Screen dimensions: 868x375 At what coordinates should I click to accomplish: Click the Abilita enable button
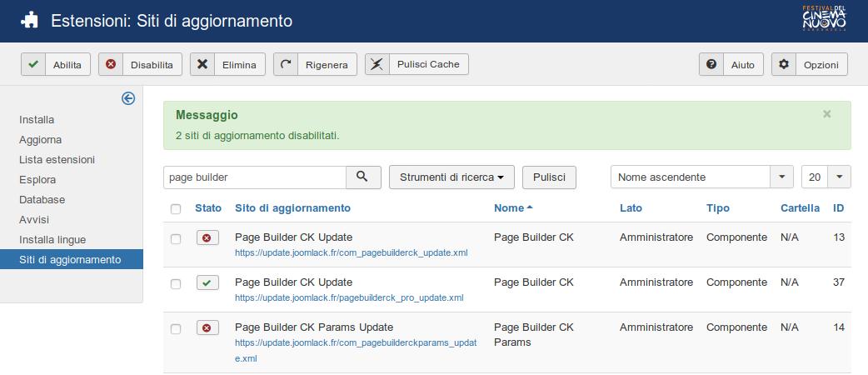[55, 64]
